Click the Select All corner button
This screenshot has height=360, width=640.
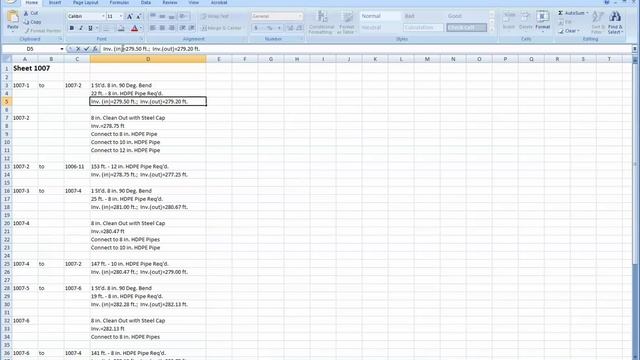tap(6, 59)
